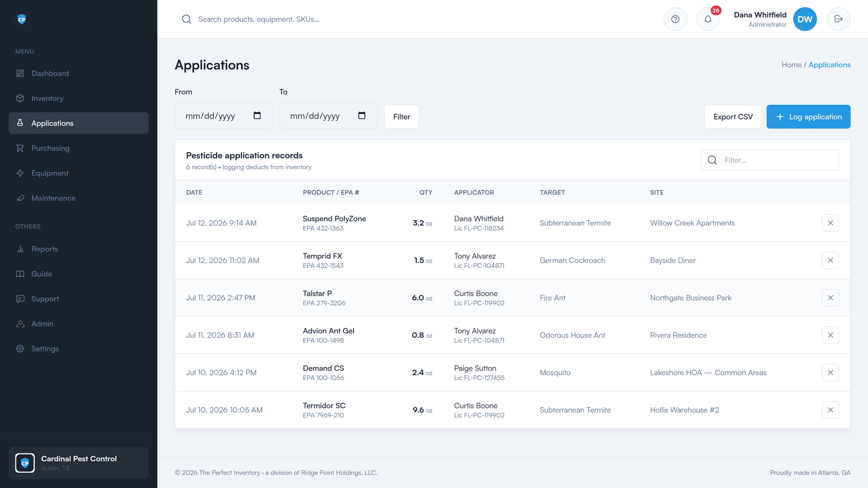Image resolution: width=868 pixels, height=488 pixels.
Task: Focus the From date field
Action: coord(224,116)
